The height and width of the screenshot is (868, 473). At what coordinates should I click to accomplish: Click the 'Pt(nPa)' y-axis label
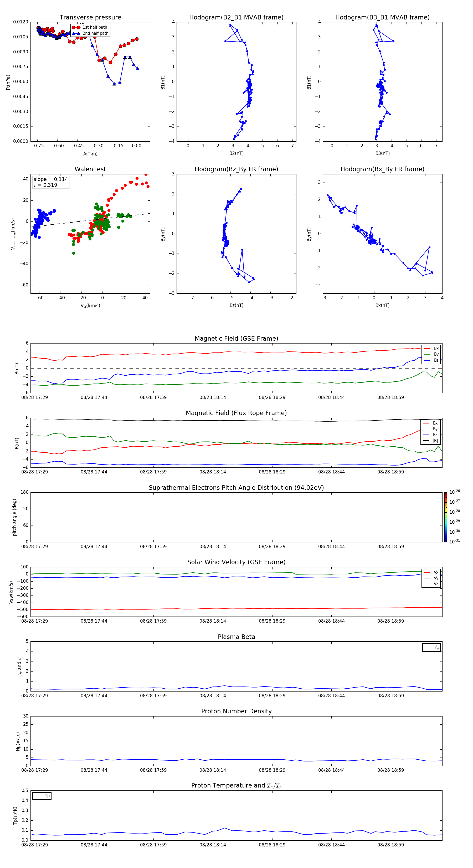point(8,82)
